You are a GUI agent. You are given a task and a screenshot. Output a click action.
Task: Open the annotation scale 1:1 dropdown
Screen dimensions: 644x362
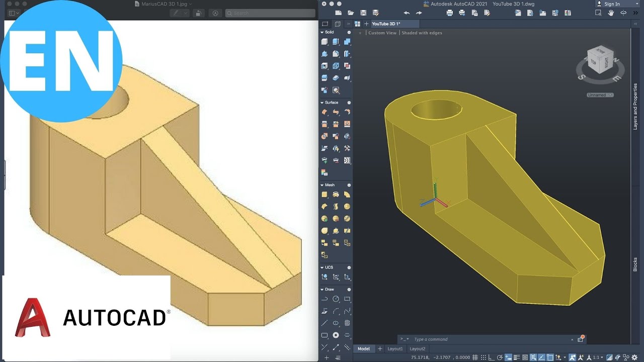598,357
